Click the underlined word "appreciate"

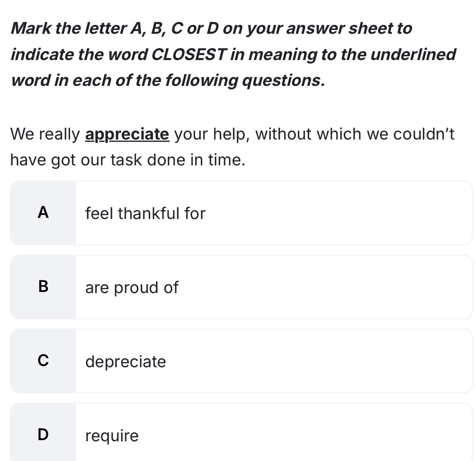[x=128, y=135]
